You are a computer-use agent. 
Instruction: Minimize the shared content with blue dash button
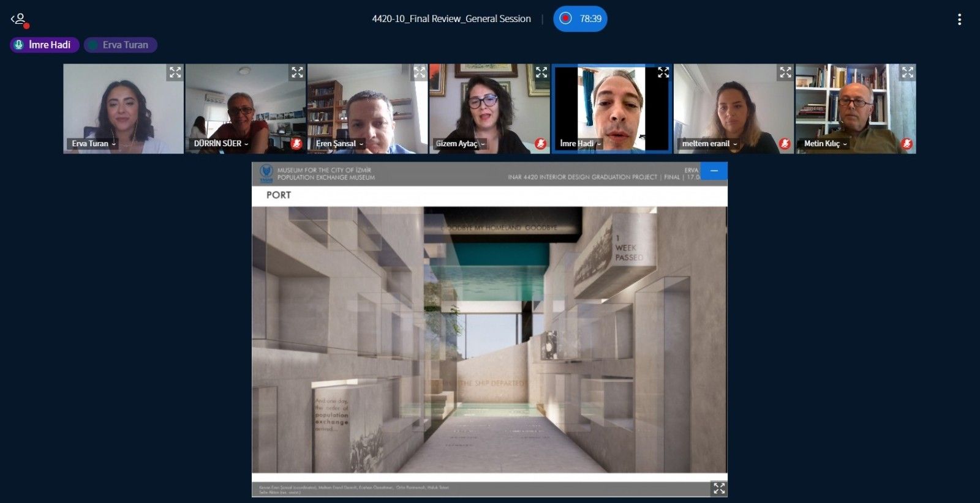[x=714, y=171]
